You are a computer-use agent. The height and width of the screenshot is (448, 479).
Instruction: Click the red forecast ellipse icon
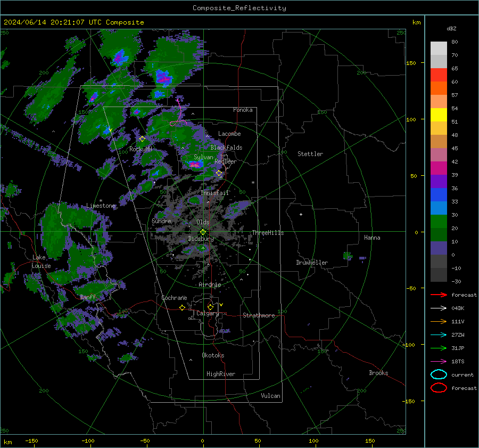coord(439,388)
